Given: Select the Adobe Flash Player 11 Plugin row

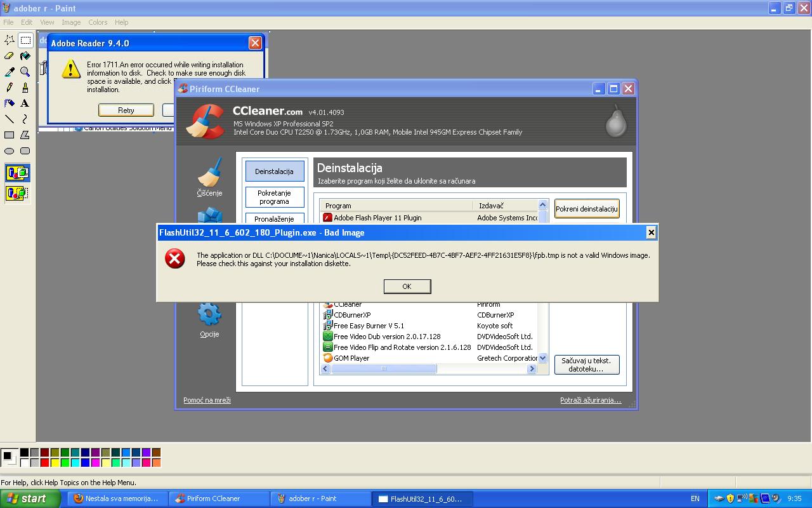Looking at the screenshot, I should pyautogui.click(x=429, y=218).
